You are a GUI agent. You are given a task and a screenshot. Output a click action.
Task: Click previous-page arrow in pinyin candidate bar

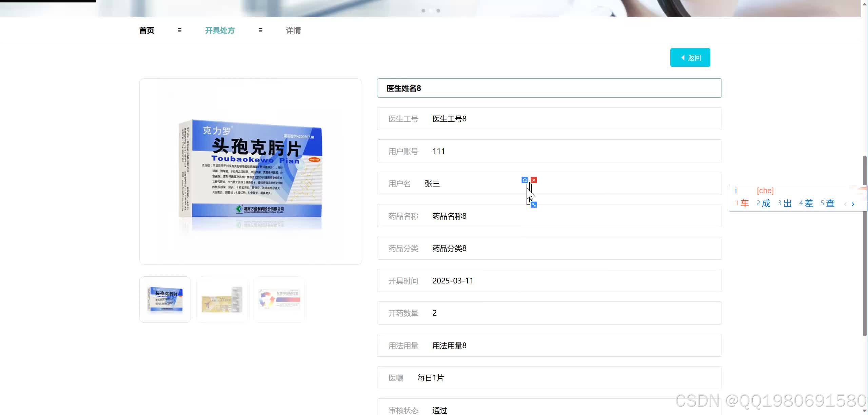[845, 204]
